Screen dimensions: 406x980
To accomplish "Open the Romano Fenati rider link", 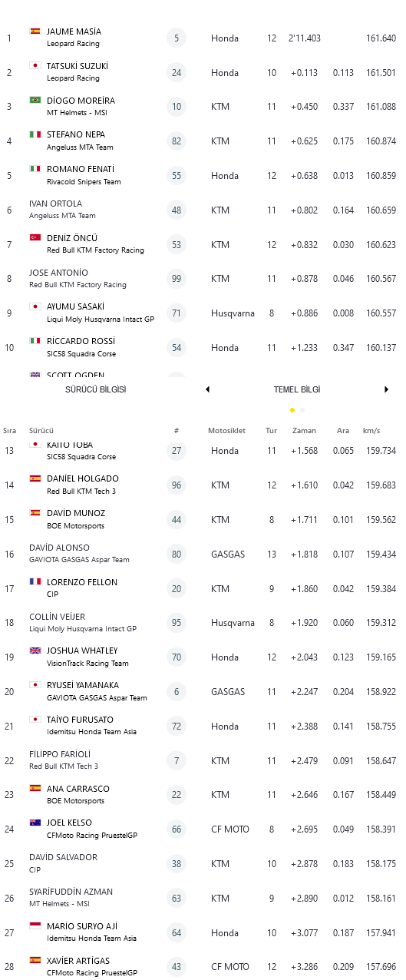I will 81,169.
